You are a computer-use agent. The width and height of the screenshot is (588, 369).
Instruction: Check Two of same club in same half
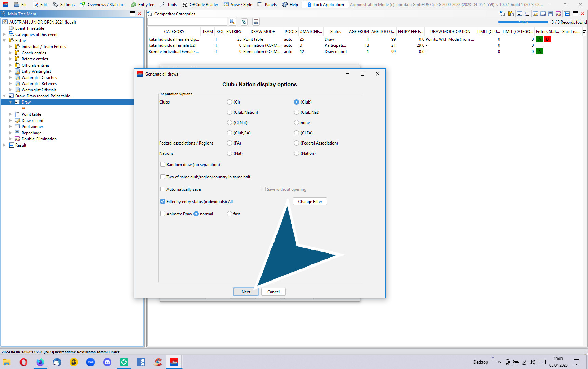pyautogui.click(x=163, y=177)
